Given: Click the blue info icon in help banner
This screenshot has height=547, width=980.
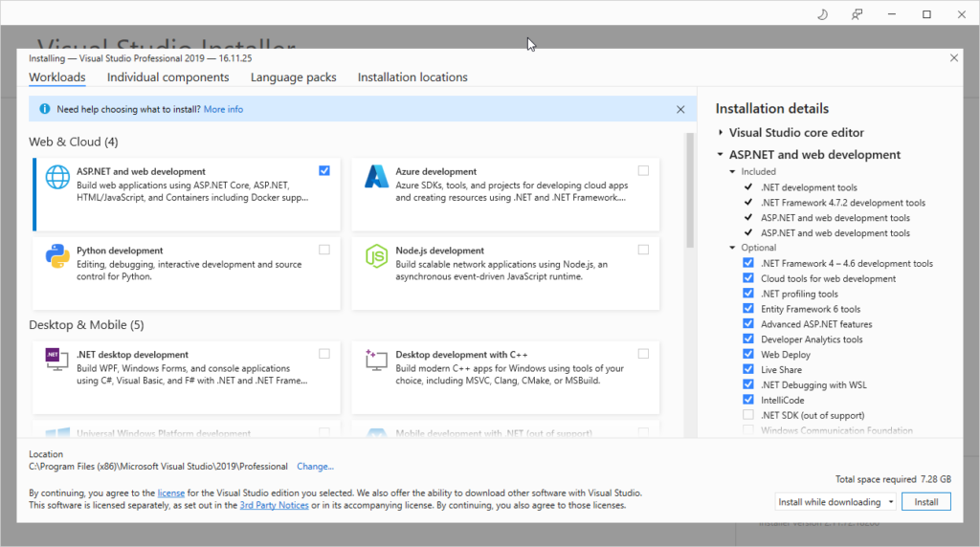Looking at the screenshot, I should (x=44, y=109).
